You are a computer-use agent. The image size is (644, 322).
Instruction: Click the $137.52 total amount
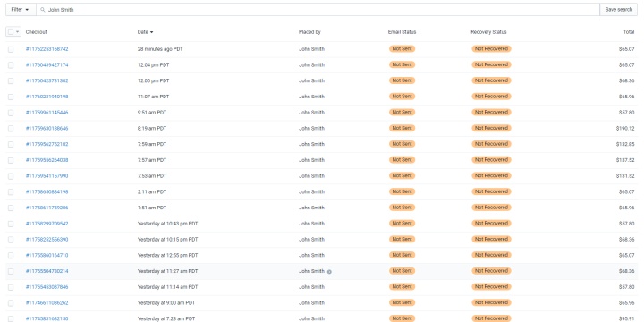[x=625, y=160]
